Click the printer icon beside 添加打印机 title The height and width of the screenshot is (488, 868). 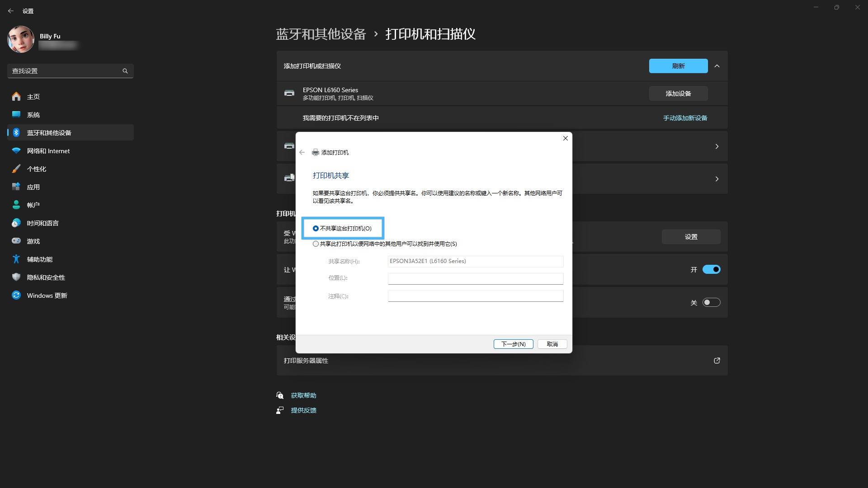click(316, 152)
